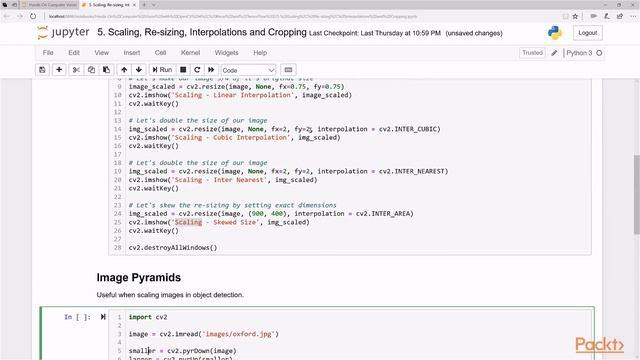Image resolution: width=640 pixels, height=360 pixels.
Task: Click the browser forward arrow
Action: point(20,16)
